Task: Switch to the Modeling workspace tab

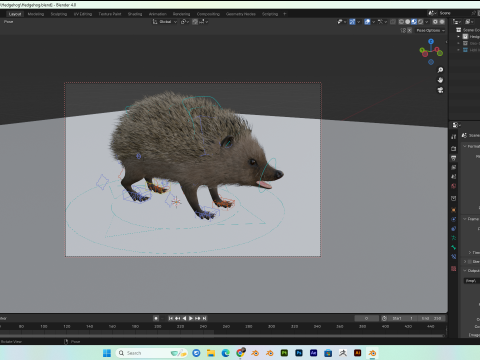Action: pyautogui.click(x=36, y=14)
